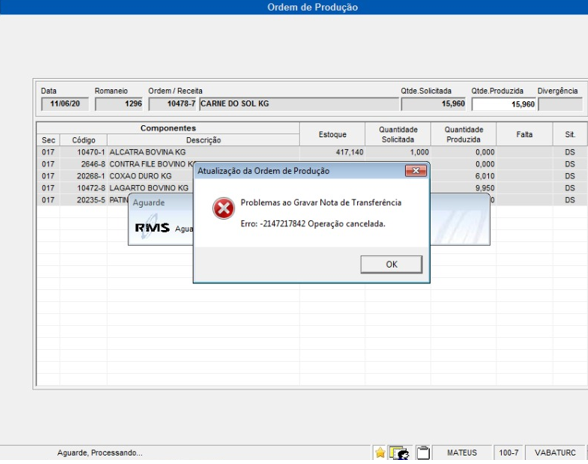This screenshot has height=464, width=588.
Task: Click code 10470-1 in the table
Action: click(91, 152)
